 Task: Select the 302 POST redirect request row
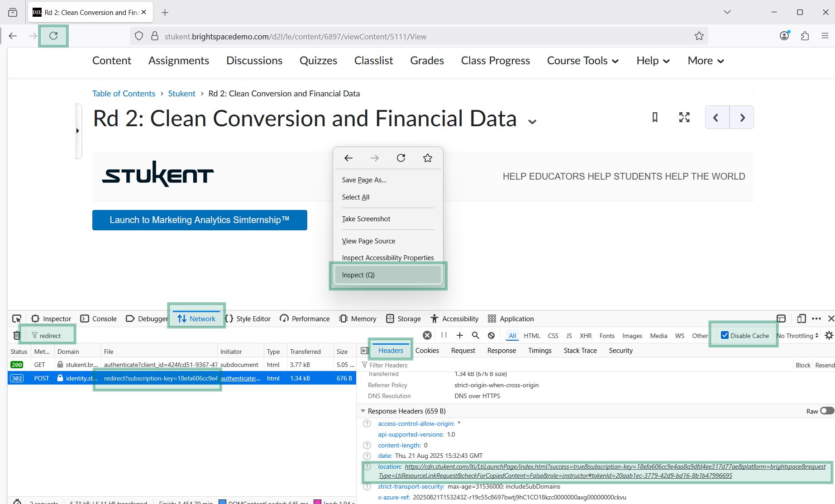tap(181, 378)
